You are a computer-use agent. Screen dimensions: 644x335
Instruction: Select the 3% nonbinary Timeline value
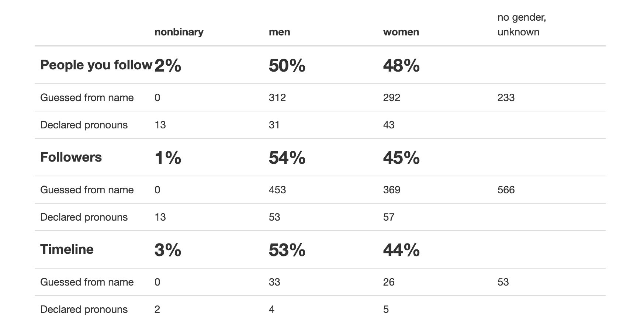pos(168,250)
